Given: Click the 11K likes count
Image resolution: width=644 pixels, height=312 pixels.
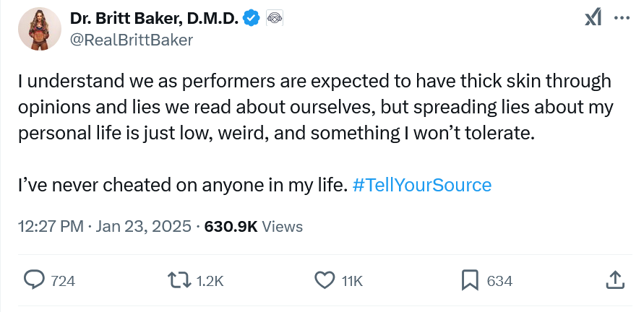Looking at the screenshot, I should 352,281.
